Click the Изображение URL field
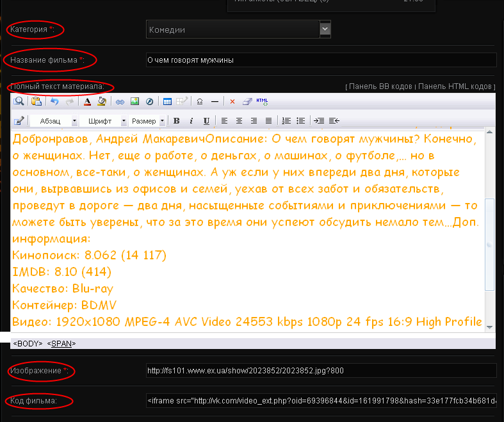Screen dimensions: 504x422 321,371
